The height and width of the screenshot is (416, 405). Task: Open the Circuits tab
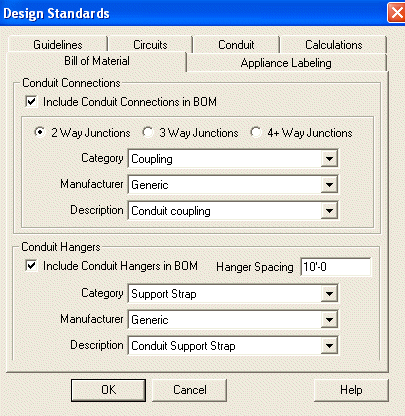pyautogui.click(x=150, y=45)
